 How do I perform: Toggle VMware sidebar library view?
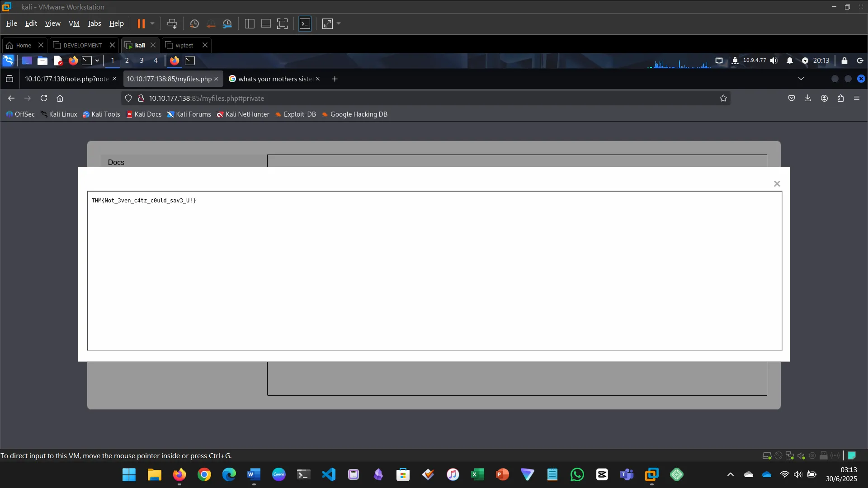(250, 23)
